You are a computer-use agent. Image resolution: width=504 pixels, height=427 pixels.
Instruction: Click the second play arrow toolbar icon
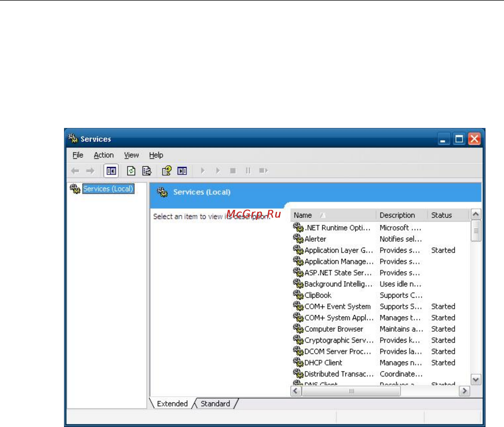218,171
